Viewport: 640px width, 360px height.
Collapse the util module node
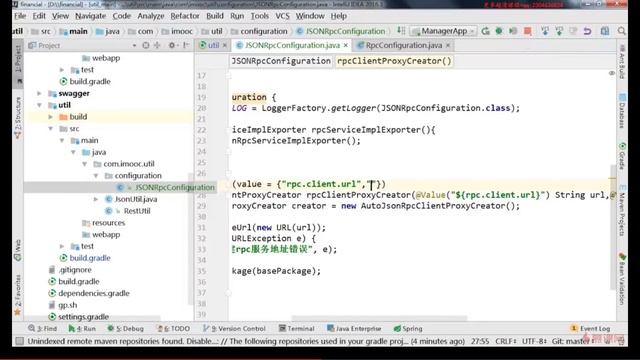pos(39,105)
